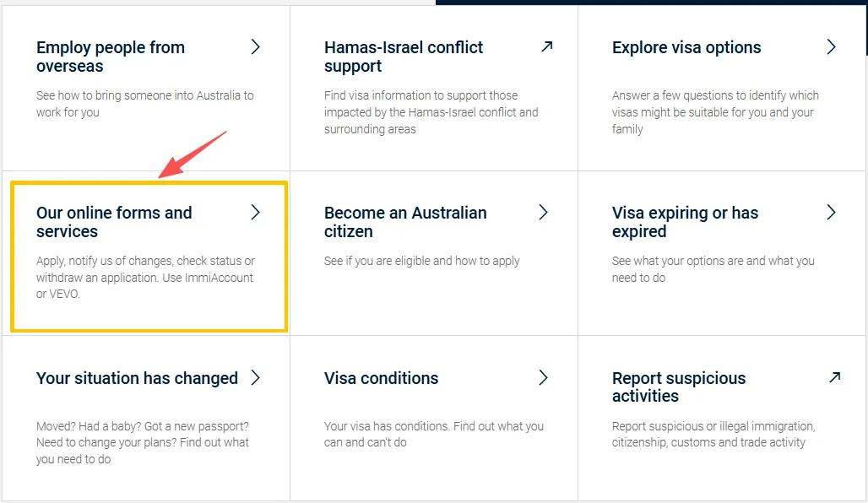
Task: Click the 'See if you are eligible' description
Action: pyautogui.click(x=421, y=261)
